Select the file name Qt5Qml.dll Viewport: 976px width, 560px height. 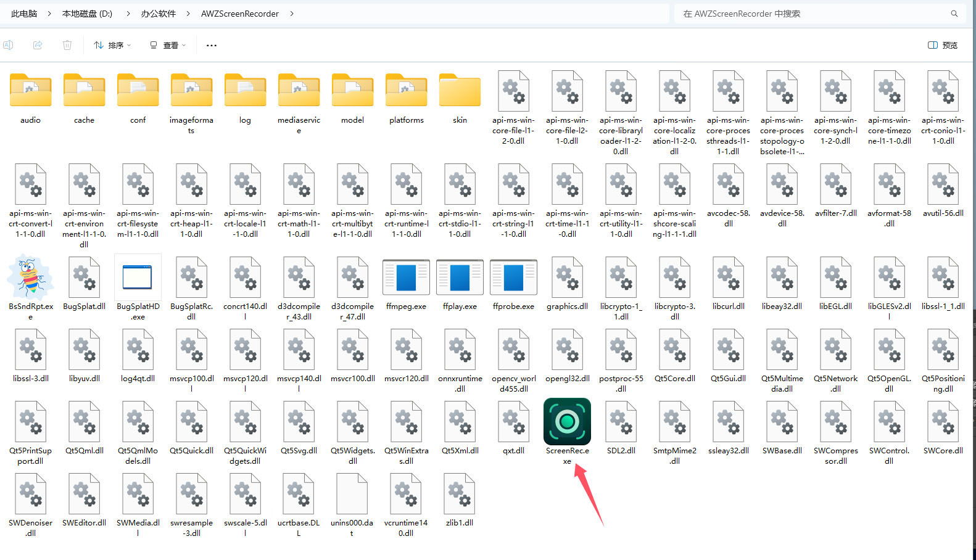(84, 451)
